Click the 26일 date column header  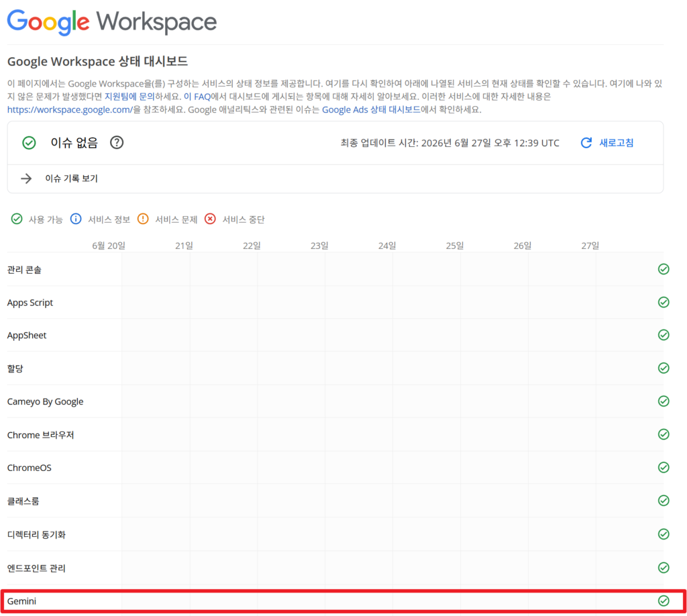(x=523, y=246)
